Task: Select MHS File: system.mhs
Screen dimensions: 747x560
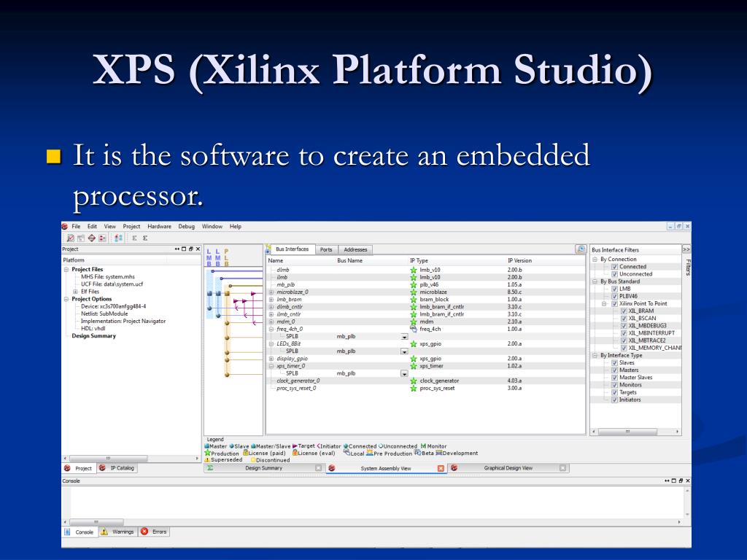Action: pyautogui.click(x=108, y=276)
